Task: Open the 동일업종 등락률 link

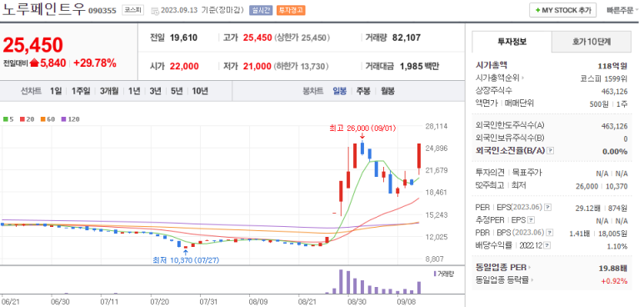Action: (x=505, y=280)
